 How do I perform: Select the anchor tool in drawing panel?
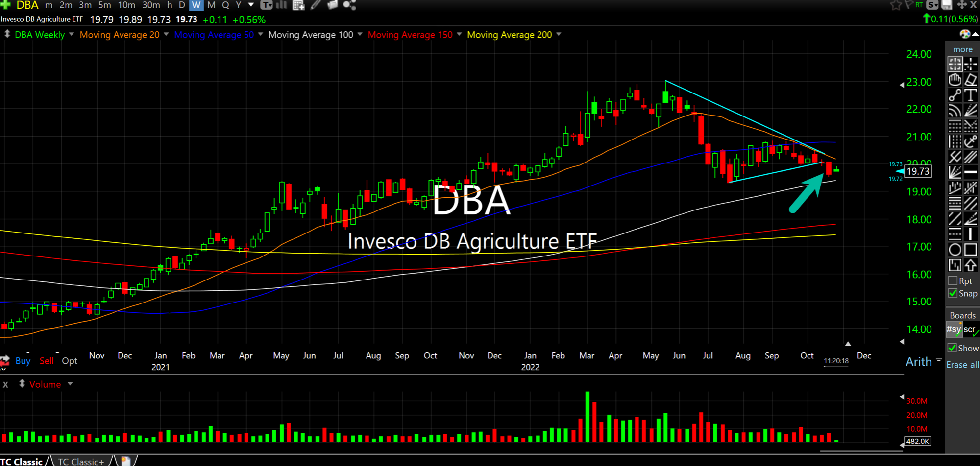click(x=971, y=141)
